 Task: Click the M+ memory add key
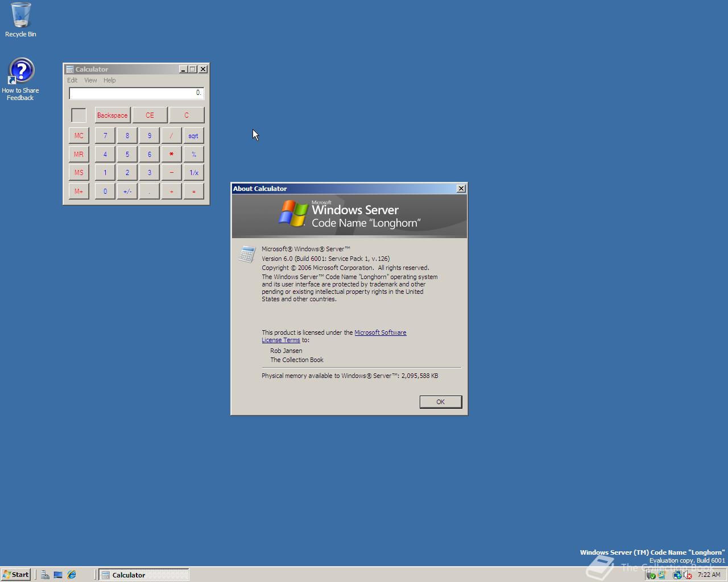[78, 191]
